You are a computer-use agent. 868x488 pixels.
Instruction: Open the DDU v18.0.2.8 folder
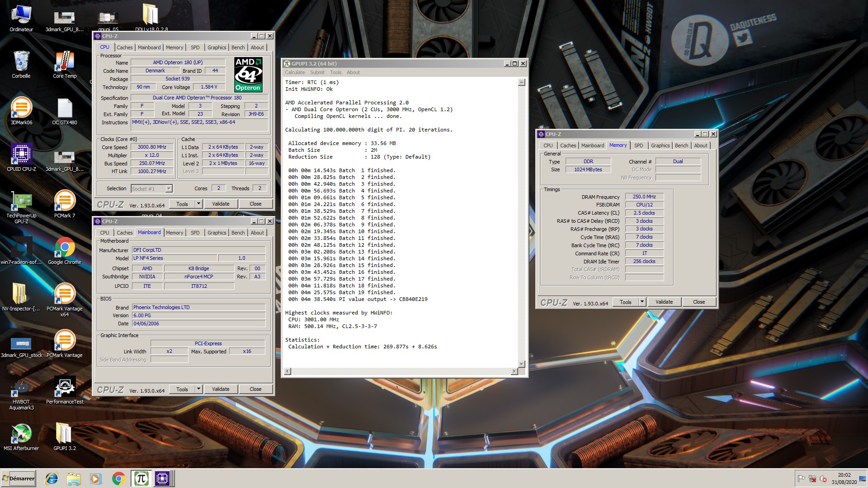151,17
